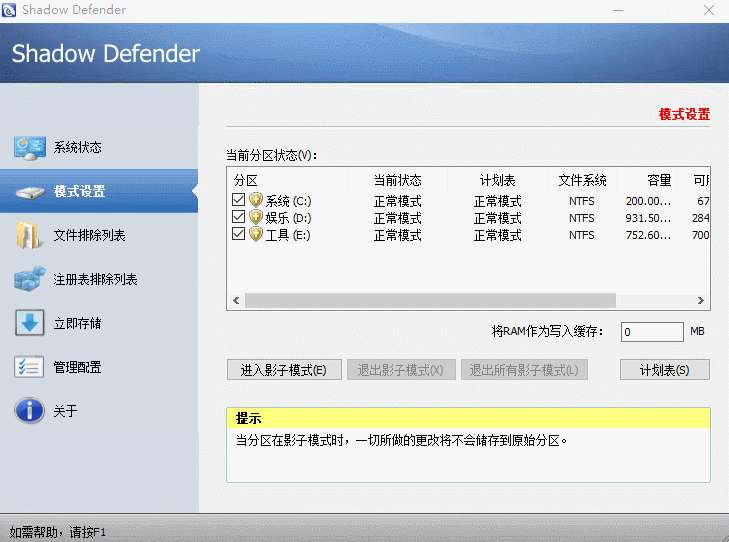The height and width of the screenshot is (542, 729).
Task: Click the partition list left scroll arrow
Action: pos(236,300)
